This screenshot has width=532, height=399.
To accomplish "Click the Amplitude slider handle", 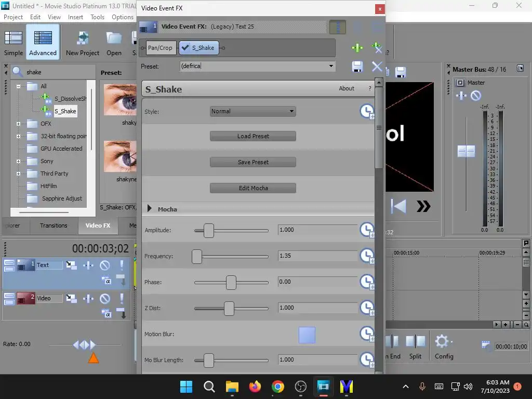I will [x=209, y=230].
